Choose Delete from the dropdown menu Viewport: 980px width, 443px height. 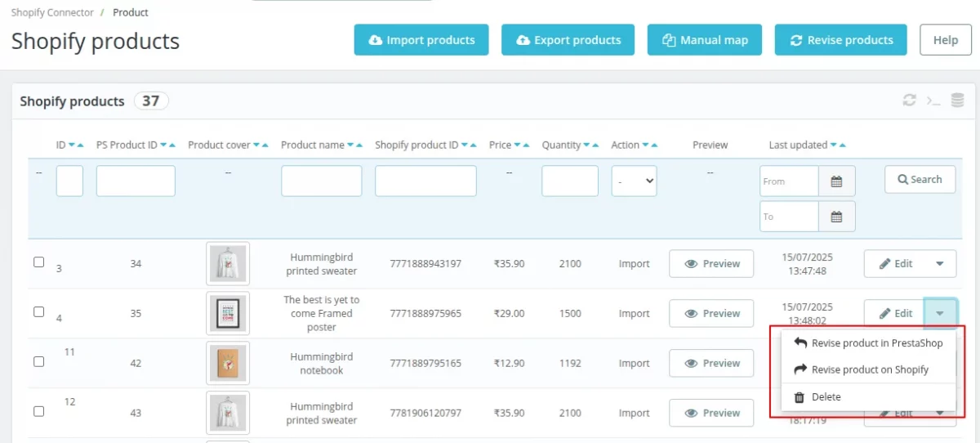click(x=868, y=396)
